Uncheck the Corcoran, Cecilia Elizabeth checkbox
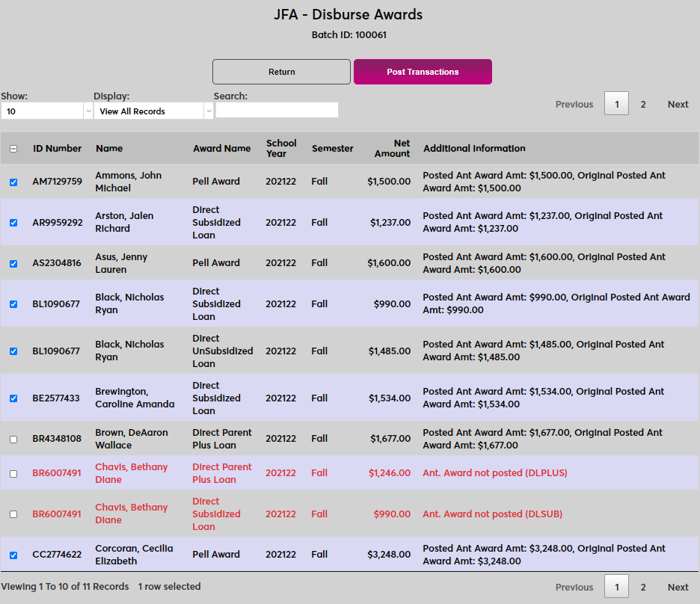The width and height of the screenshot is (700, 604). click(x=13, y=555)
